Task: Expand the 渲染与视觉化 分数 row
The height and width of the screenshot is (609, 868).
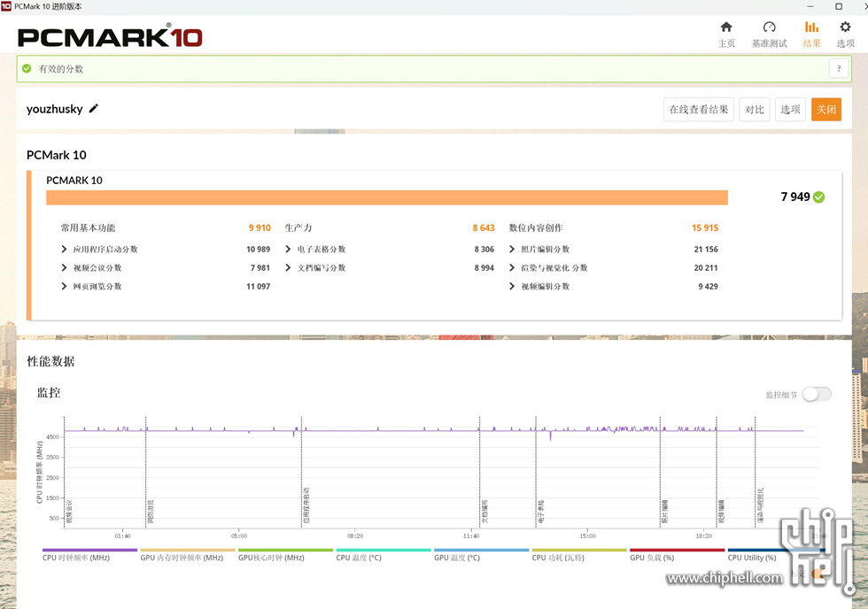Action: pyautogui.click(x=512, y=267)
